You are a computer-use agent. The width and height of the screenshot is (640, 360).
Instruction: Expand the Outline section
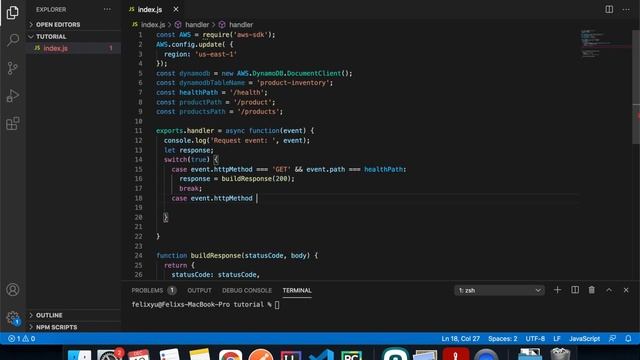pos(49,315)
